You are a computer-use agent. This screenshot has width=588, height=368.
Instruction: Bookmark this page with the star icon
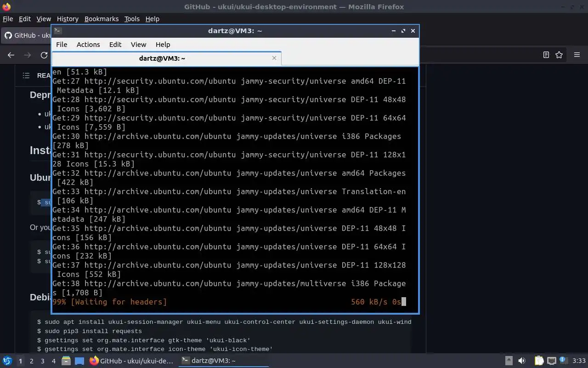click(559, 55)
